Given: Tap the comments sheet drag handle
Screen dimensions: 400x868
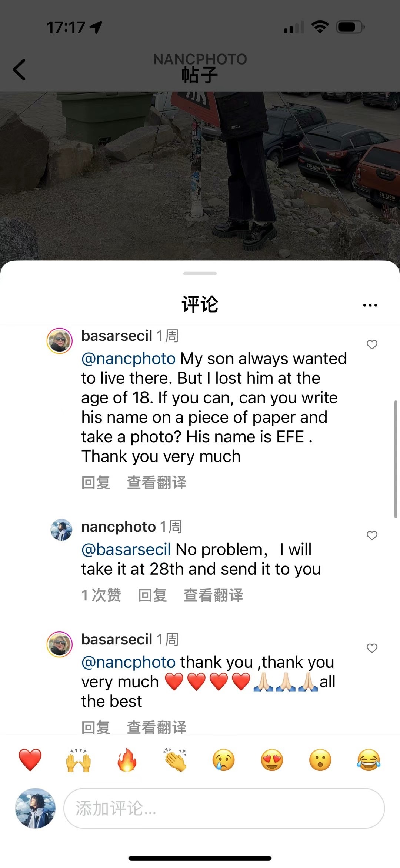Looking at the screenshot, I should 200,274.
